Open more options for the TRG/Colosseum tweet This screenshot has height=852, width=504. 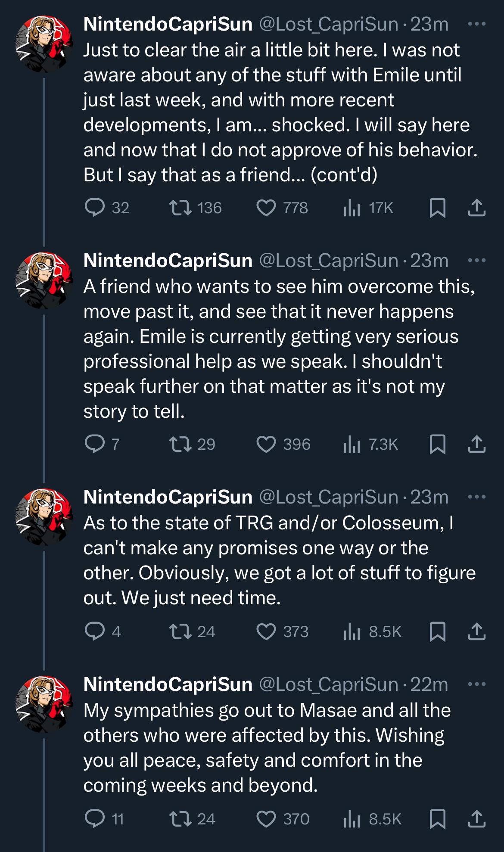pyautogui.click(x=476, y=497)
